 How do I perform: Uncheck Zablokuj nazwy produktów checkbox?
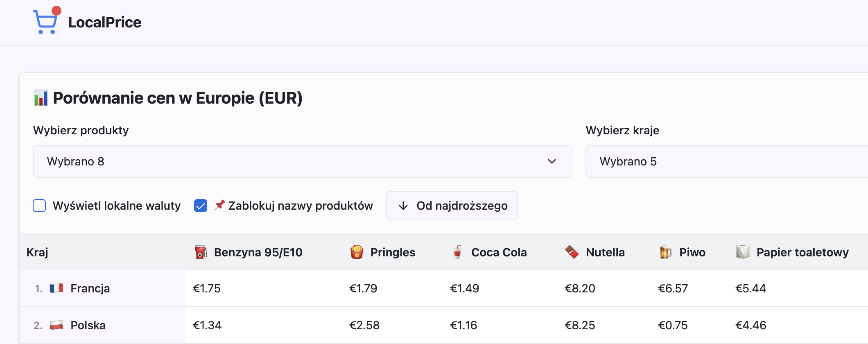tap(201, 206)
